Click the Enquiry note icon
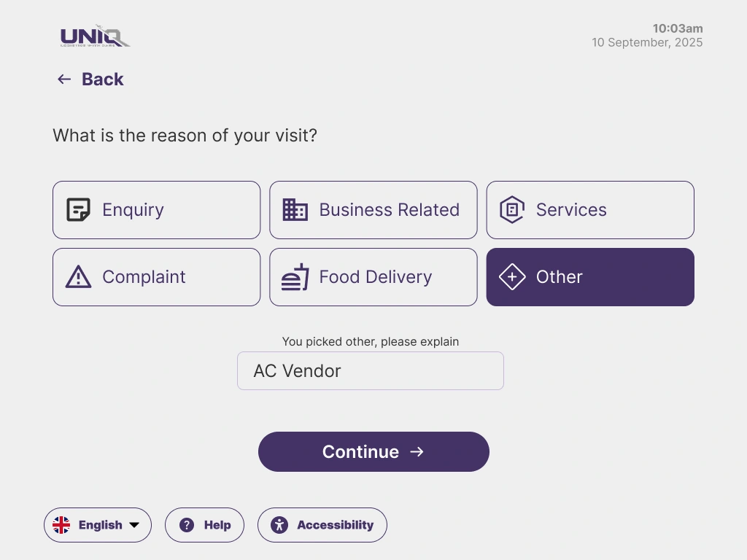The image size is (747, 560). 78,210
